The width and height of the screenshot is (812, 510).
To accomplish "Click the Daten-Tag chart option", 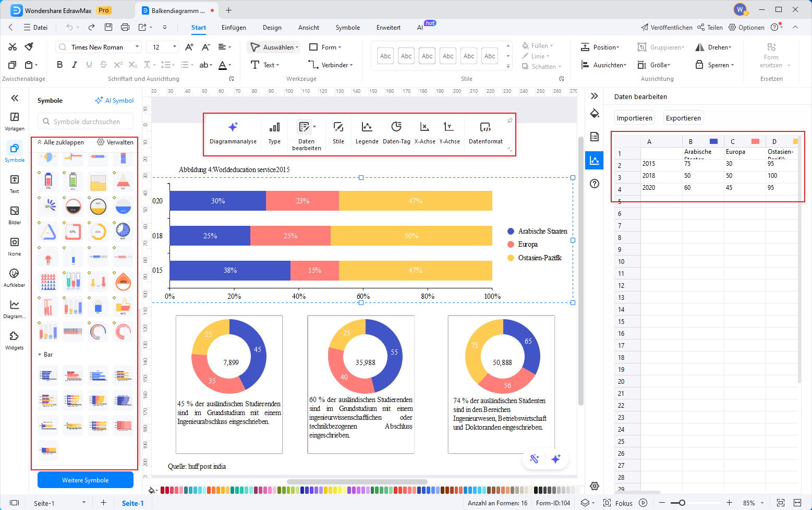I will click(x=396, y=133).
